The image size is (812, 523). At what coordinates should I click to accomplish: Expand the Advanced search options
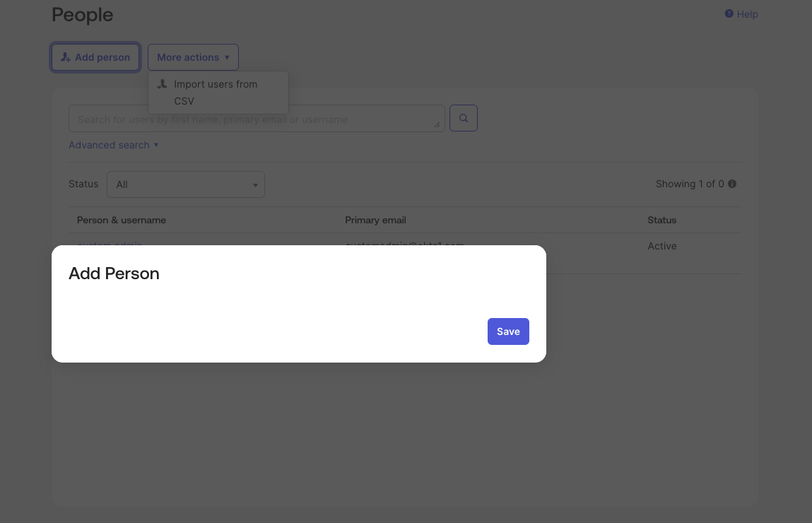(x=113, y=145)
